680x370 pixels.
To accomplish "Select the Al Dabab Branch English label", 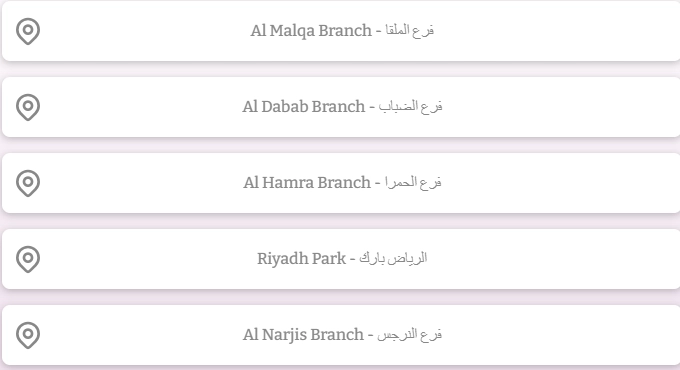I will click(x=304, y=107).
